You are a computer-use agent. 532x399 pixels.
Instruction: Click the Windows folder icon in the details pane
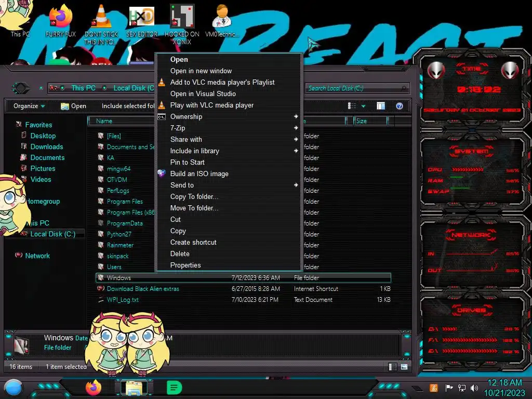pyautogui.click(x=22, y=345)
